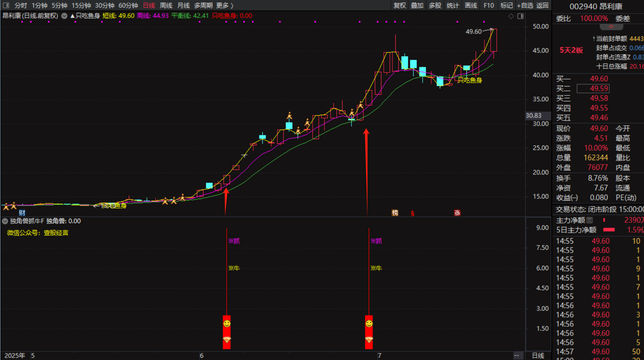Click the icon beside 主力净额 label
The image size is (644, 360).
[x=590, y=220]
